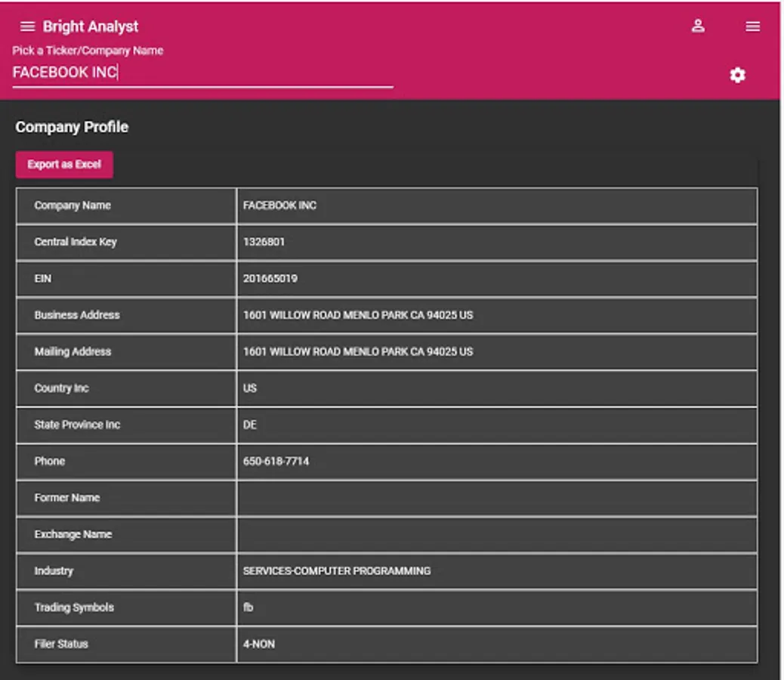Viewport: 784px width, 680px height.
Task: Select the Exchange Name label
Action: pos(73,534)
